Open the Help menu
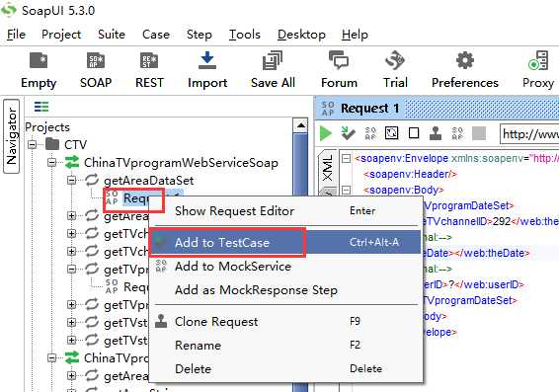Image resolution: width=559 pixels, height=392 pixels. click(355, 35)
